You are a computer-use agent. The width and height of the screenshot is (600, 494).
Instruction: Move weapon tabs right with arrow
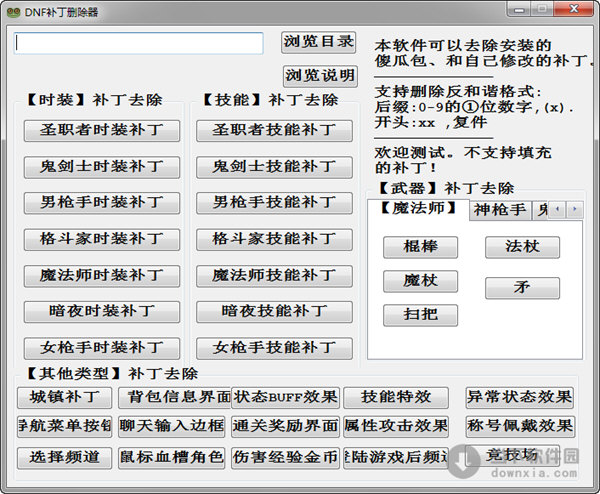click(574, 210)
